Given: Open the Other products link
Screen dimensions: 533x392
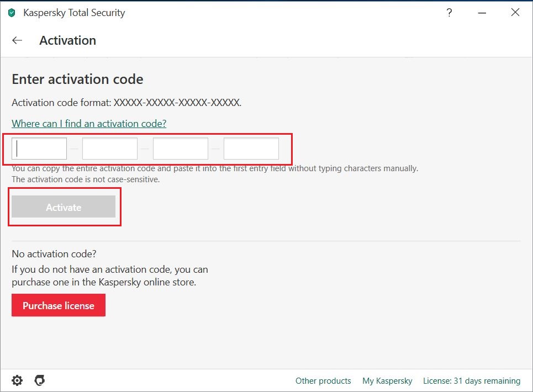Looking at the screenshot, I should coord(323,381).
